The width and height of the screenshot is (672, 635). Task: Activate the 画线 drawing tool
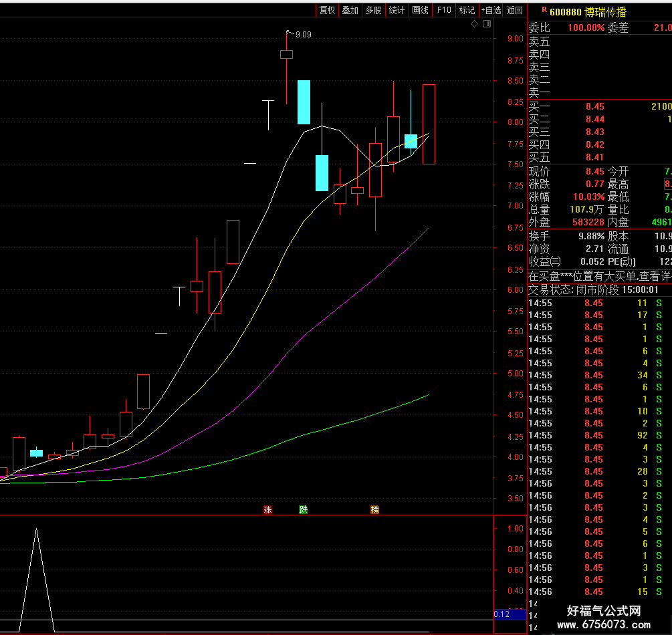click(x=420, y=10)
